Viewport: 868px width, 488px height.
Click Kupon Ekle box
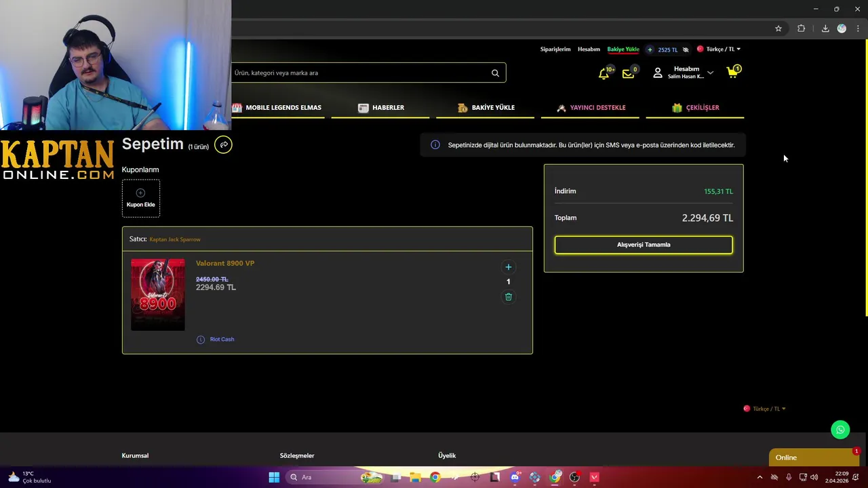tap(141, 199)
